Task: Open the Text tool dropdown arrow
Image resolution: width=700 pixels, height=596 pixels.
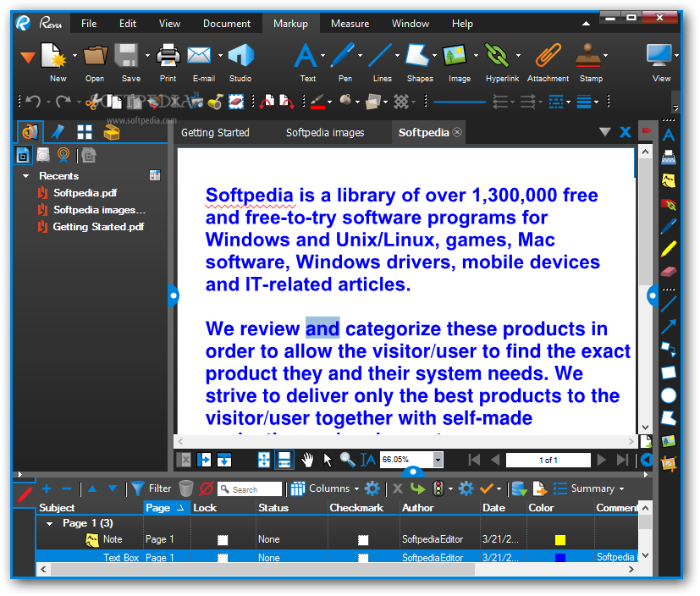Action: tap(322, 55)
